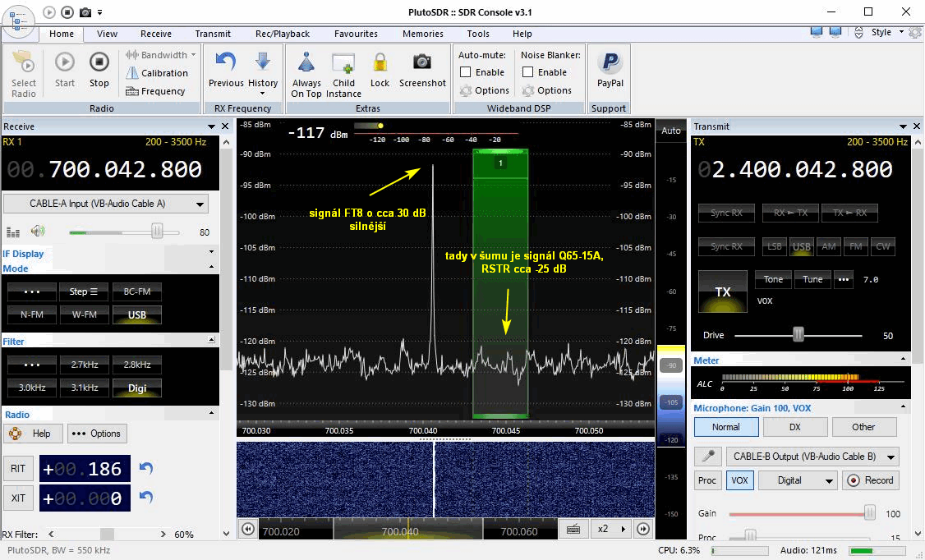
Task: Open the Transmit ribbon tab
Action: click(x=213, y=34)
